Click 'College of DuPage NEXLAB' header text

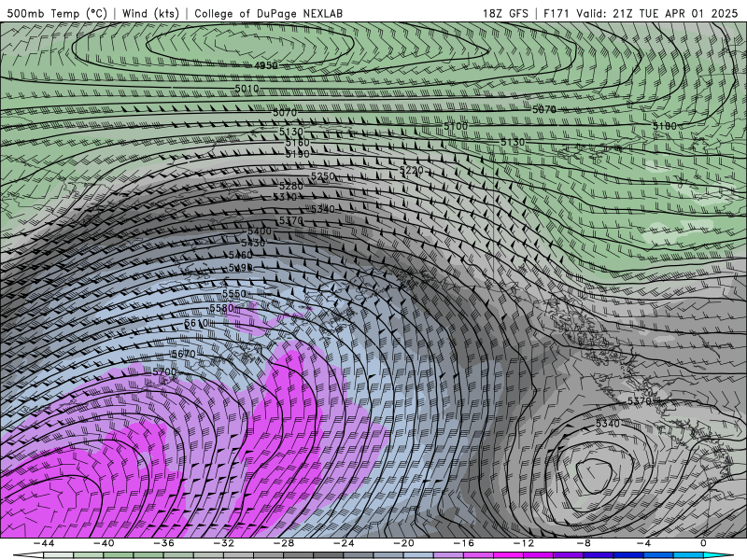(x=268, y=13)
